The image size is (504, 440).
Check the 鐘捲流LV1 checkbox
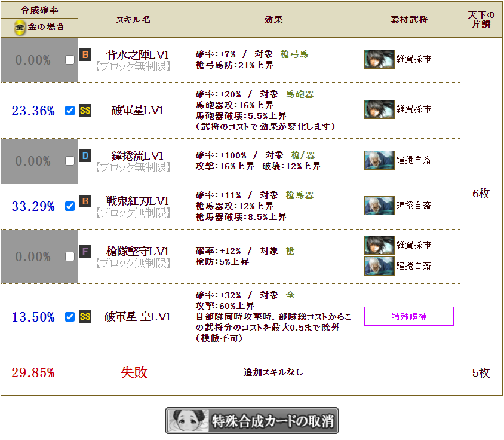coord(70,161)
